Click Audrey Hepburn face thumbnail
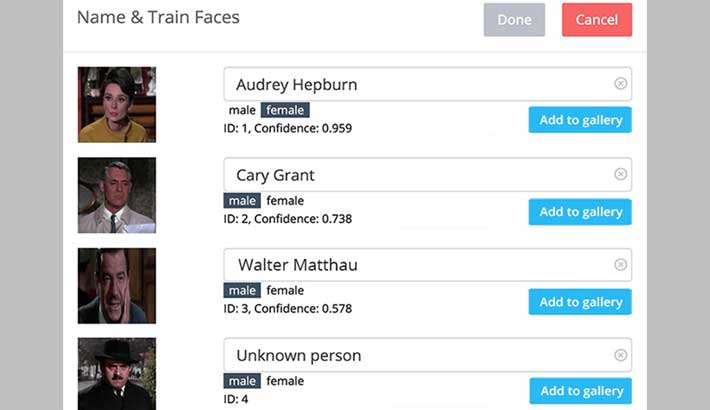The width and height of the screenshot is (710, 410). pos(117,105)
